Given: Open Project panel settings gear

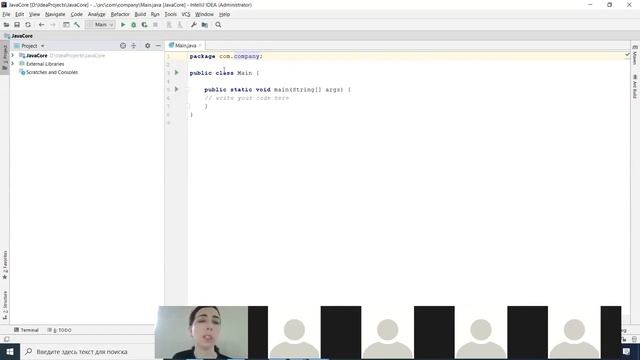Looking at the screenshot, I should (147, 46).
